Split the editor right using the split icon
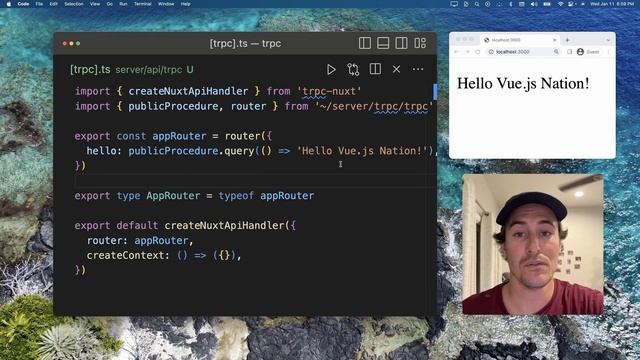The image size is (640, 360). [375, 69]
